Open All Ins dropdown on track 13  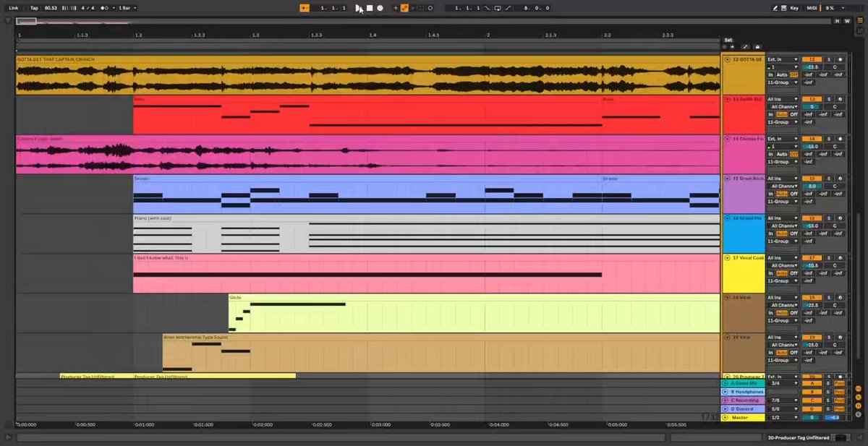[783, 99]
